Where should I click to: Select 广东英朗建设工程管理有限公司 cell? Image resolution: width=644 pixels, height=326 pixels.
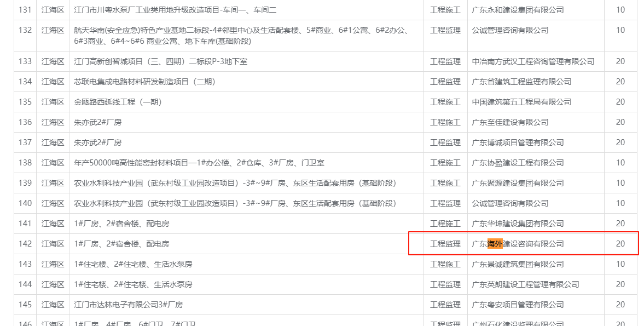[x=525, y=284]
